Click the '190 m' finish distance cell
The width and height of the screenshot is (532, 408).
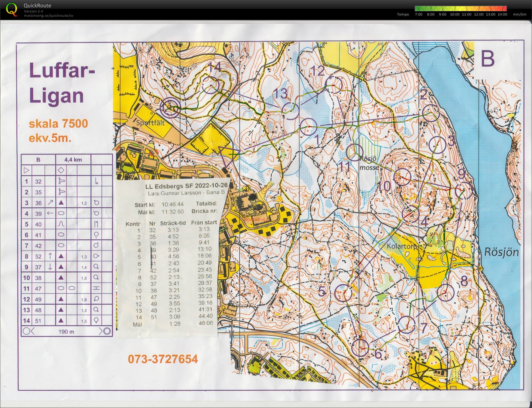click(66, 331)
